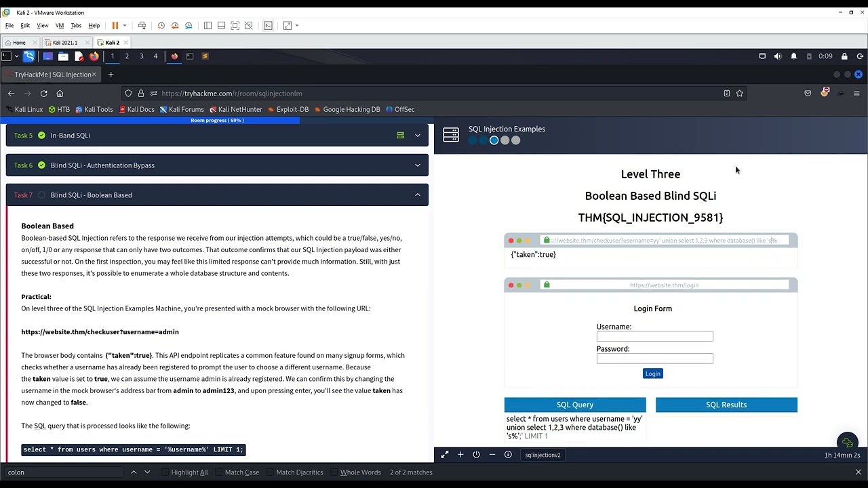Open the Kali applications menu icon
The image size is (868, 488).
(7, 56)
